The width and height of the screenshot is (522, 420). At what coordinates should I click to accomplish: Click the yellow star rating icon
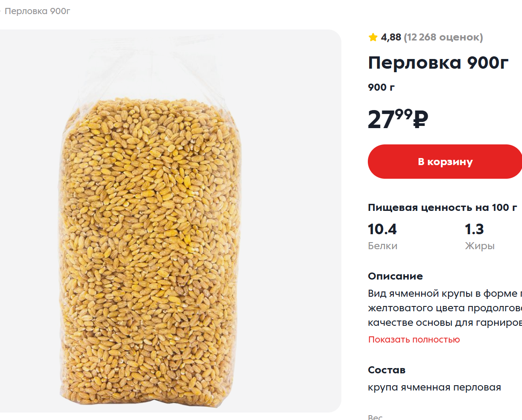click(373, 37)
